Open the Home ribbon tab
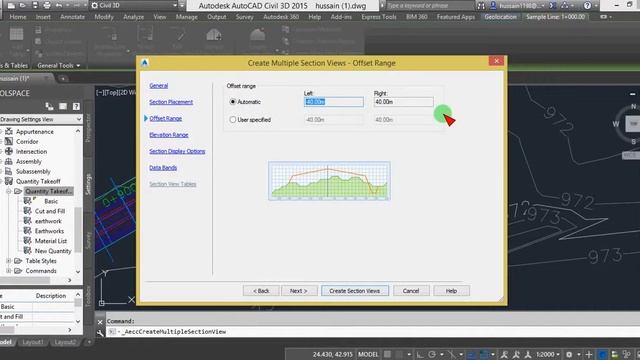Viewport: 640px width, 360px height. [18, 17]
